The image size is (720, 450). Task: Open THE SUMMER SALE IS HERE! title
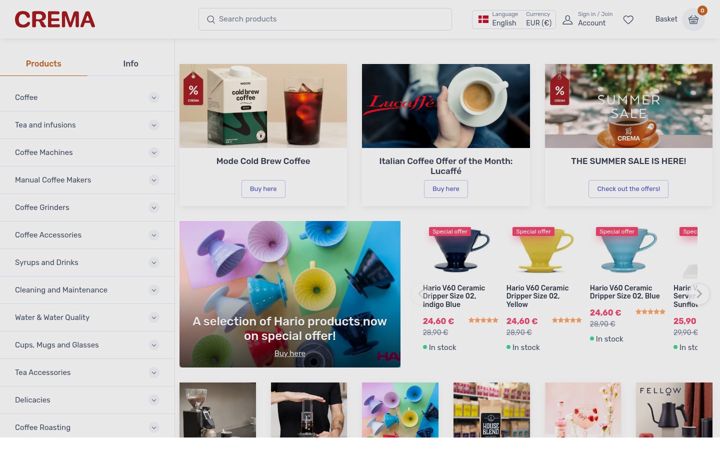pos(628,161)
